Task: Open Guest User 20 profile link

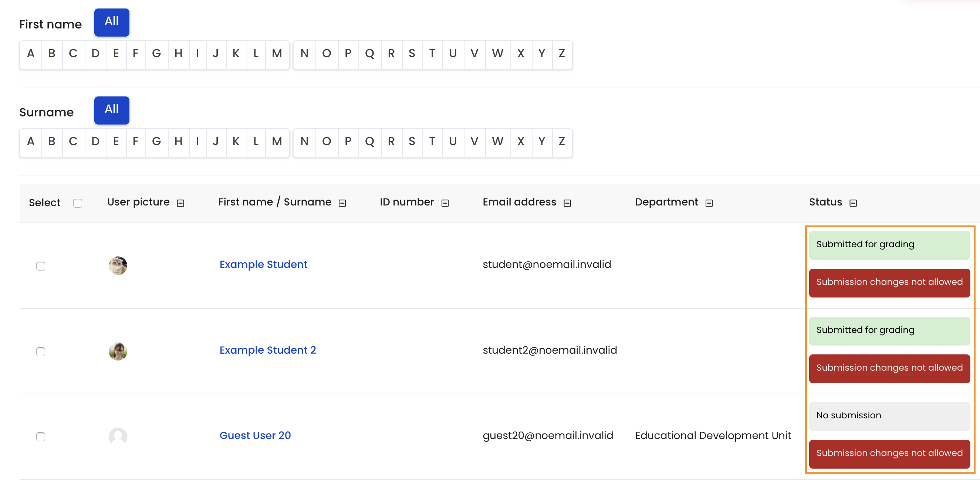Action: [x=255, y=435]
